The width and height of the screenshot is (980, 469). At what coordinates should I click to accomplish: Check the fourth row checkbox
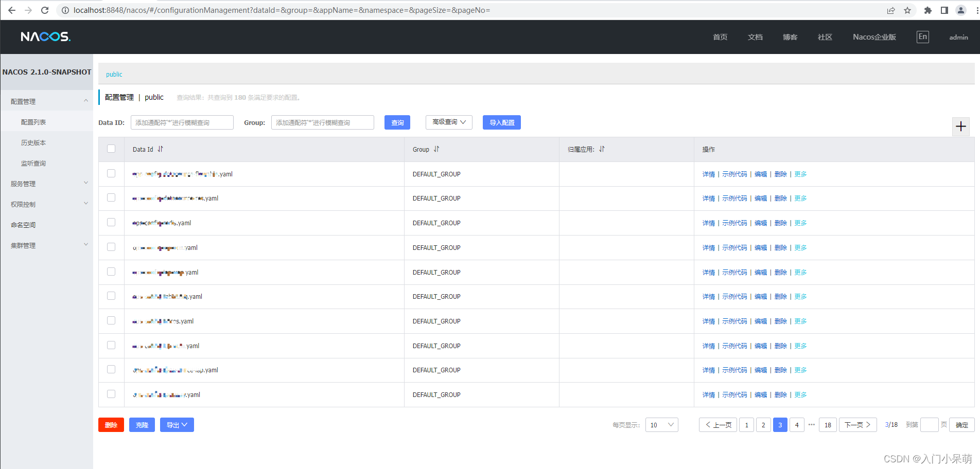click(x=111, y=247)
